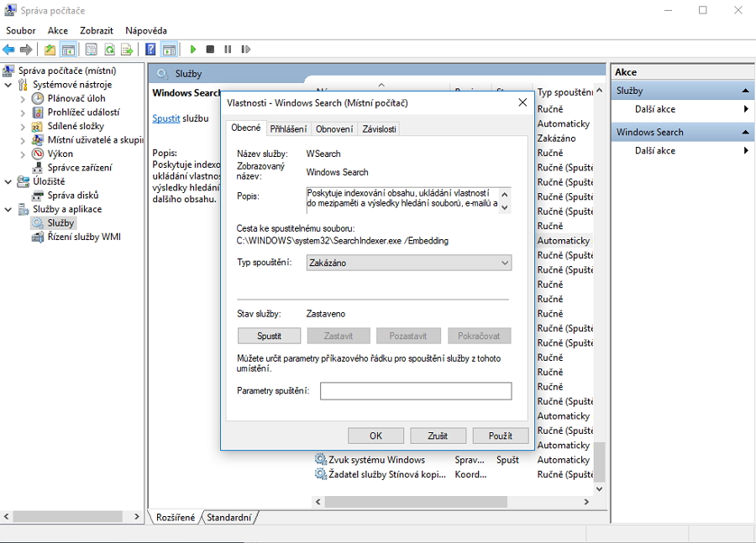Click the green Start service toolbar icon
The width and height of the screenshot is (756, 543).
[193, 50]
